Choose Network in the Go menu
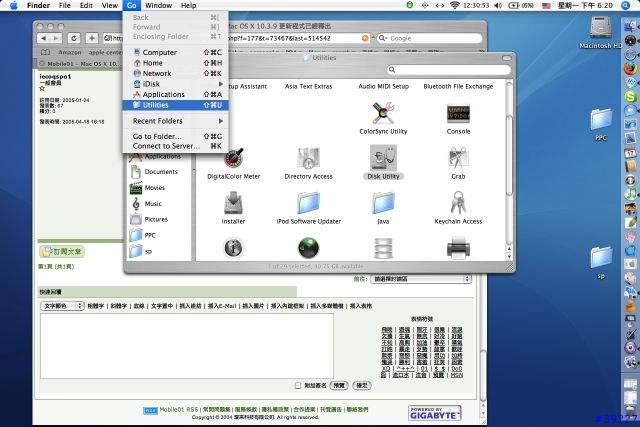640x427 pixels. click(176, 73)
